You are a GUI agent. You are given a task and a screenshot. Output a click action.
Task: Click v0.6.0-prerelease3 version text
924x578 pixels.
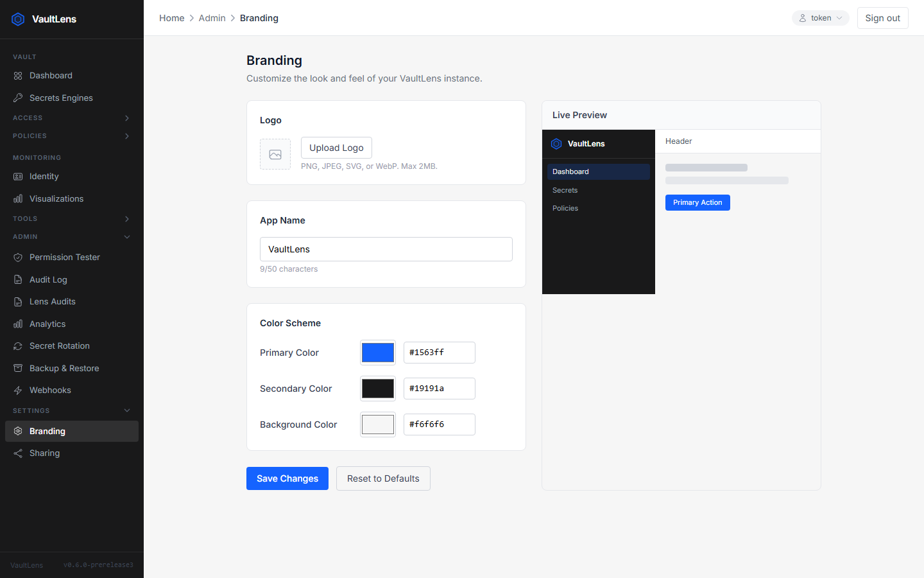[98, 565]
